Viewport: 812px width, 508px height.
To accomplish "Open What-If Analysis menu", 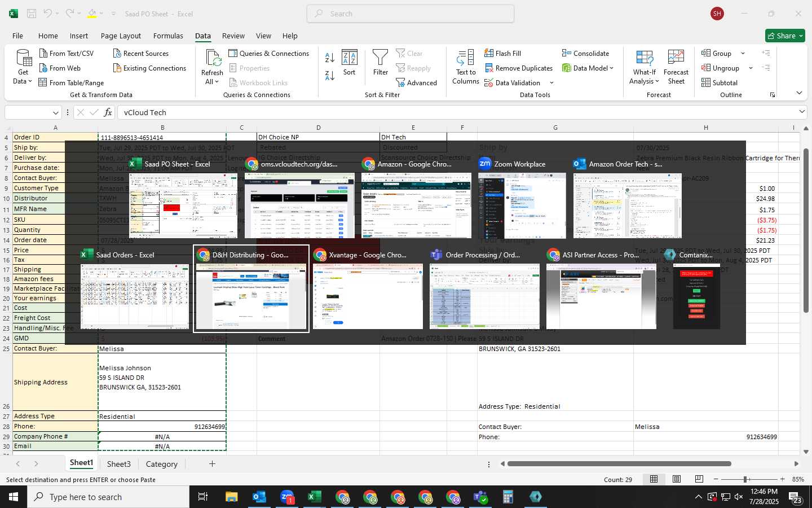I will [x=644, y=67].
